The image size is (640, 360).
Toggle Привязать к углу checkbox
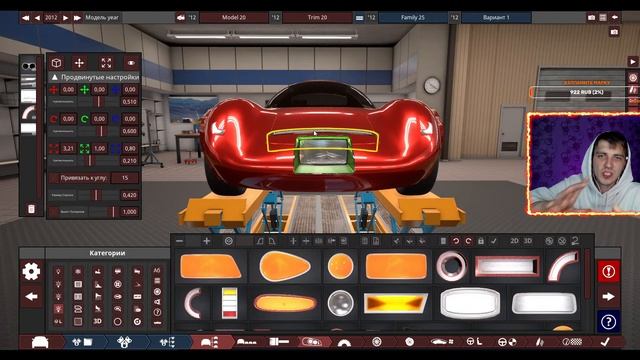[x=54, y=178]
